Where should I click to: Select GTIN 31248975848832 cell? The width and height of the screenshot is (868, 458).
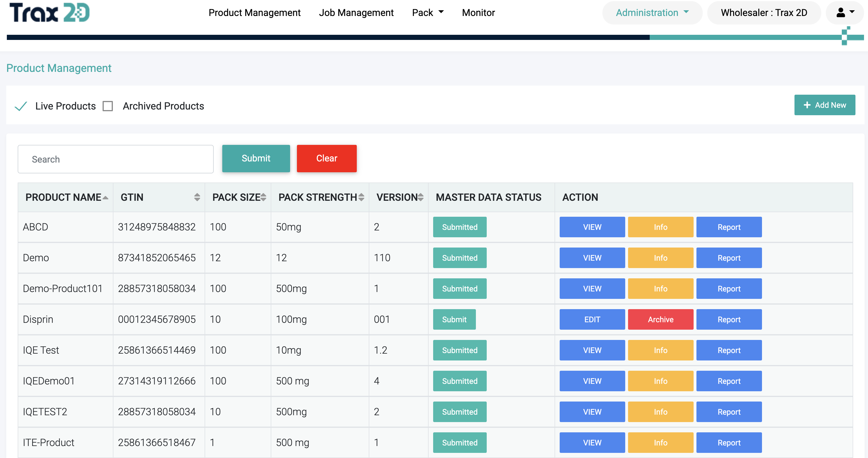pyautogui.click(x=159, y=227)
